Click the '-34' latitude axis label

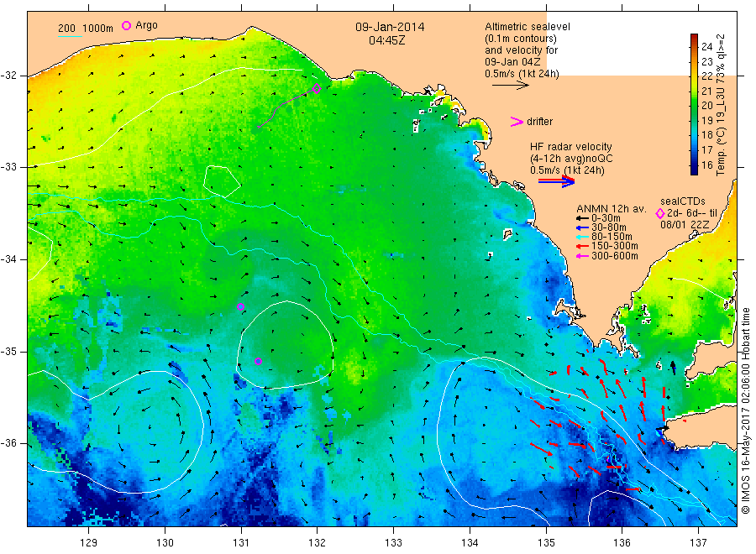8,259
